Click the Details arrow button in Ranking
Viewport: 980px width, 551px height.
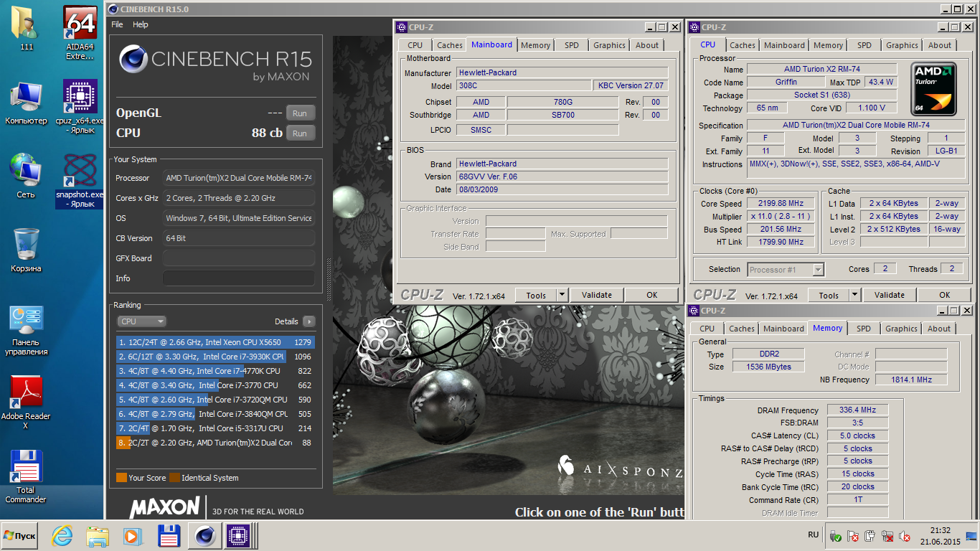tap(308, 321)
